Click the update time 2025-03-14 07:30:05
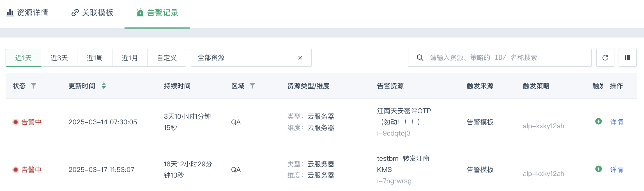Viewport: 644px width, 191px height. point(103,122)
